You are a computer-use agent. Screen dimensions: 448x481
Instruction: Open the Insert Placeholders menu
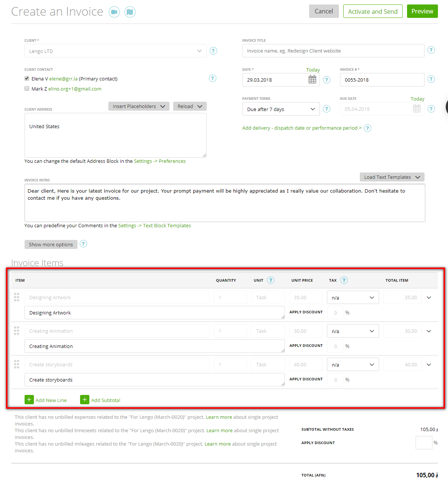(x=139, y=106)
